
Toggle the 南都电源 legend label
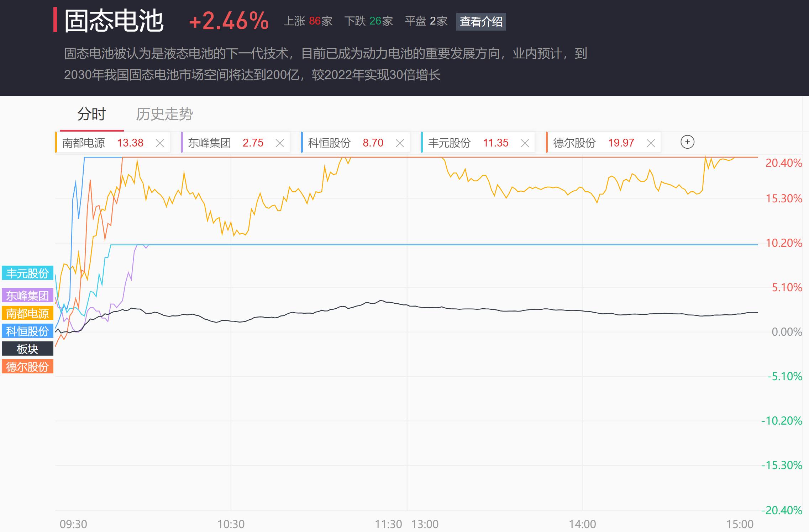tap(27, 313)
